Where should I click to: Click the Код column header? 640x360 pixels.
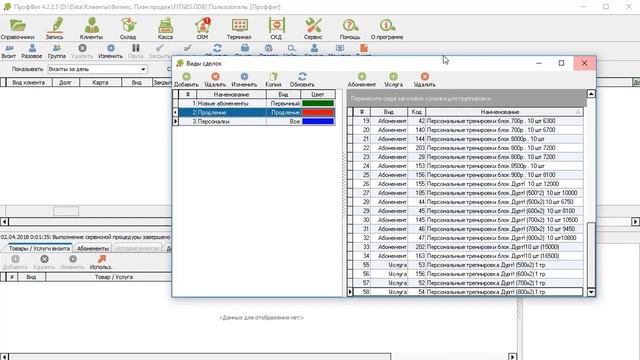[417, 112]
